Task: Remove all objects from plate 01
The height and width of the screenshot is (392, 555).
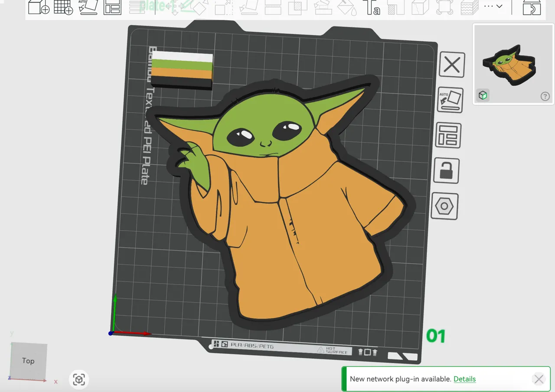Action: (x=452, y=65)
